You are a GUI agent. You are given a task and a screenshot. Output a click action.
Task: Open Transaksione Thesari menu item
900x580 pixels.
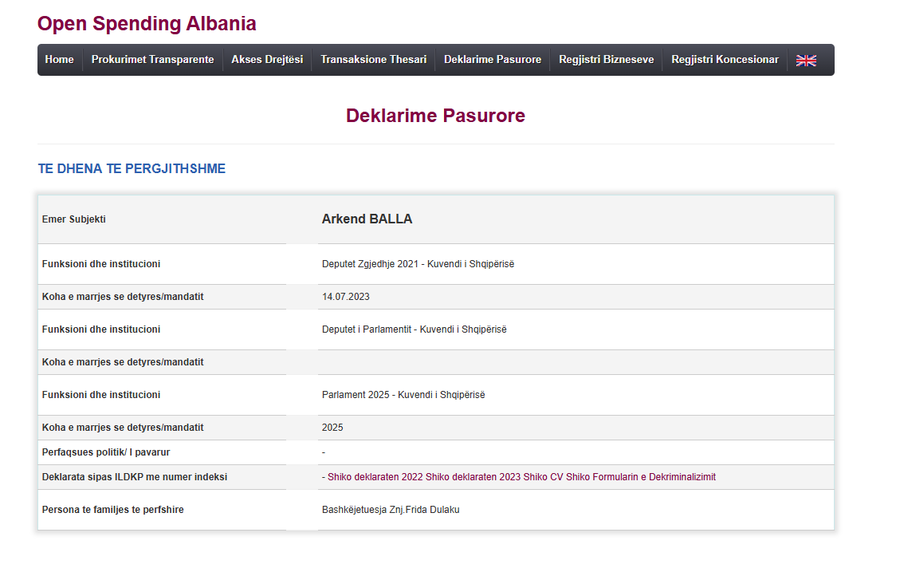pyautogui.click(x=374, y=60)
